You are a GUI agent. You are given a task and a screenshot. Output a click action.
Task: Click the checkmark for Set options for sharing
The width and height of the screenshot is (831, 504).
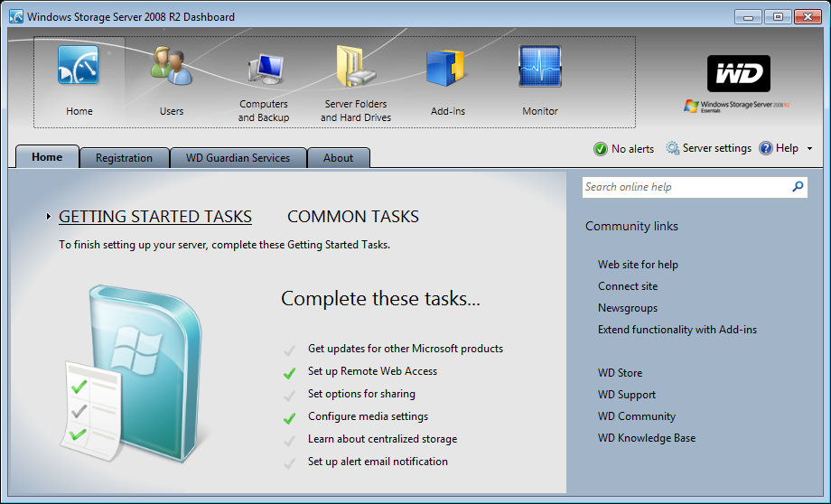289,396
